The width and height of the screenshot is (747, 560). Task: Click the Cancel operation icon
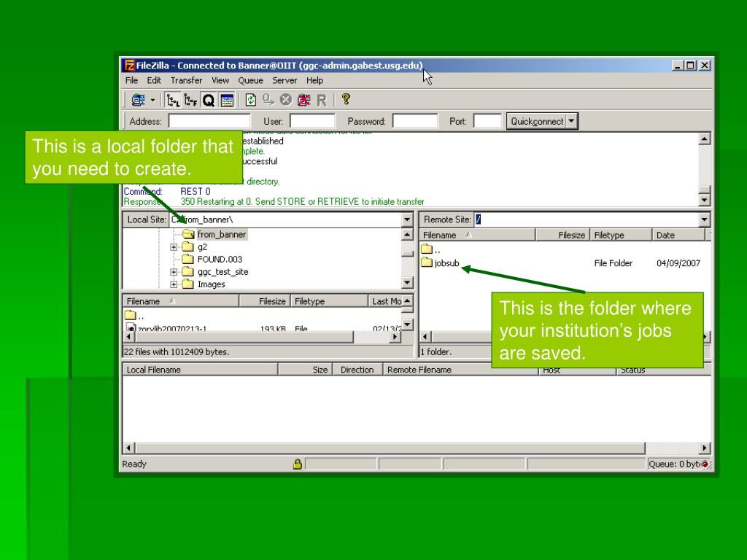(286, 99)
